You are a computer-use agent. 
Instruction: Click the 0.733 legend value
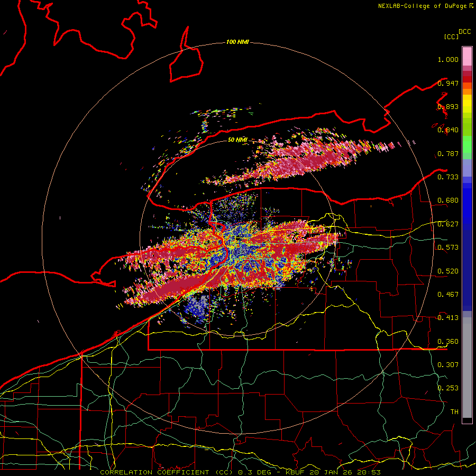448,177
